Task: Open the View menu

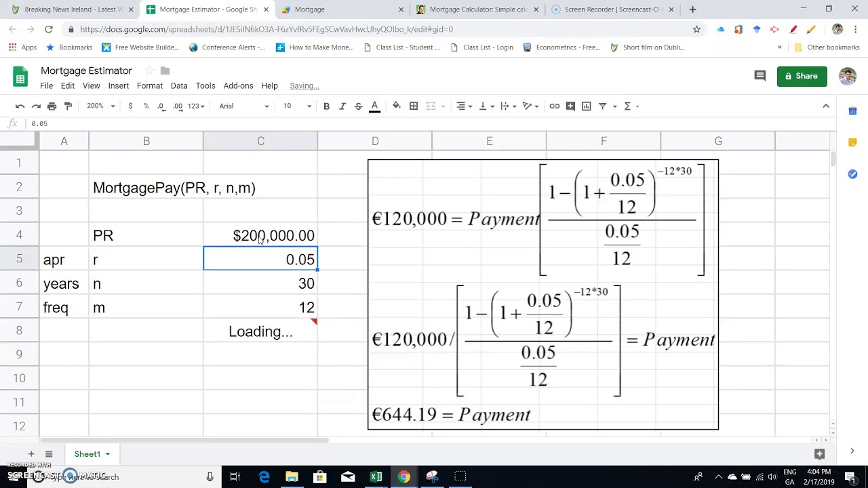Action: (92, 85)
